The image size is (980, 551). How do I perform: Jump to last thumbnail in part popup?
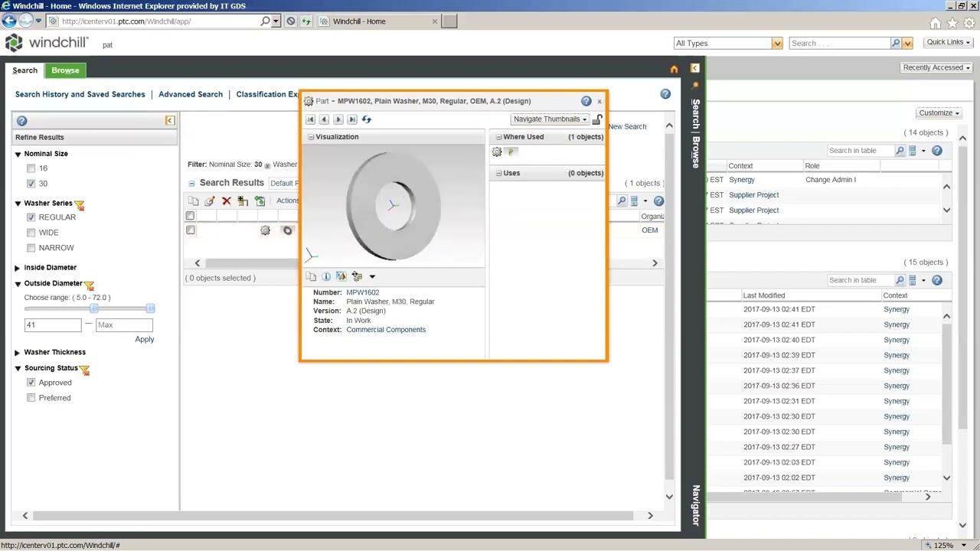[x=352, y=119]
